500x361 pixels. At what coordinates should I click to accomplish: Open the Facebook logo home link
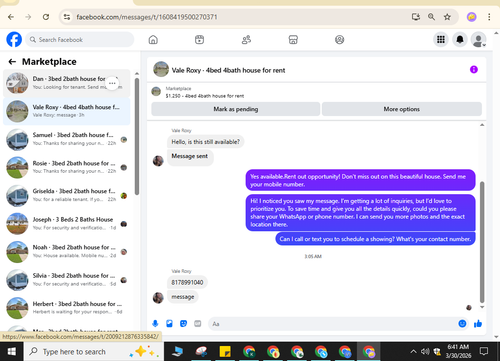pyautogui.click(x=14, y=40)
